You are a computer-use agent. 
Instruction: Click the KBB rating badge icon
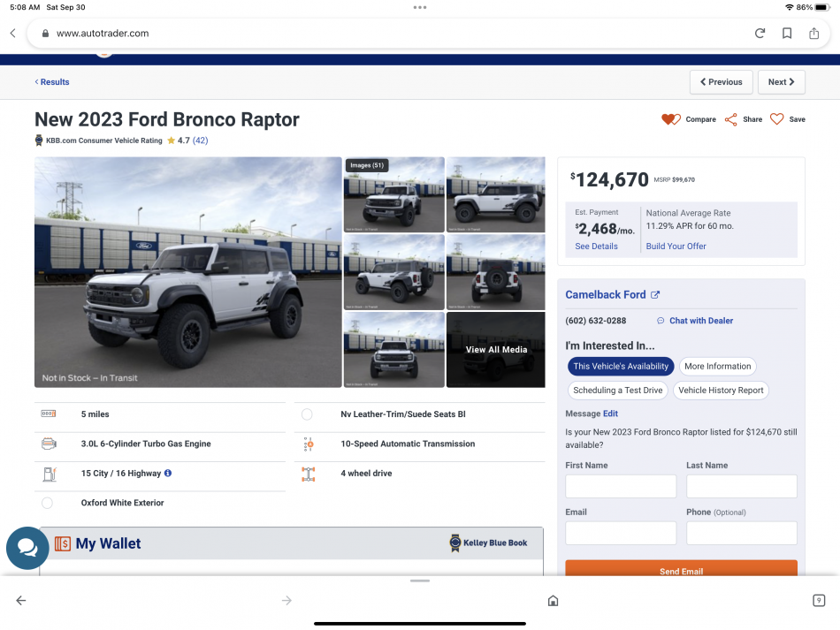(x=39, y=140)
